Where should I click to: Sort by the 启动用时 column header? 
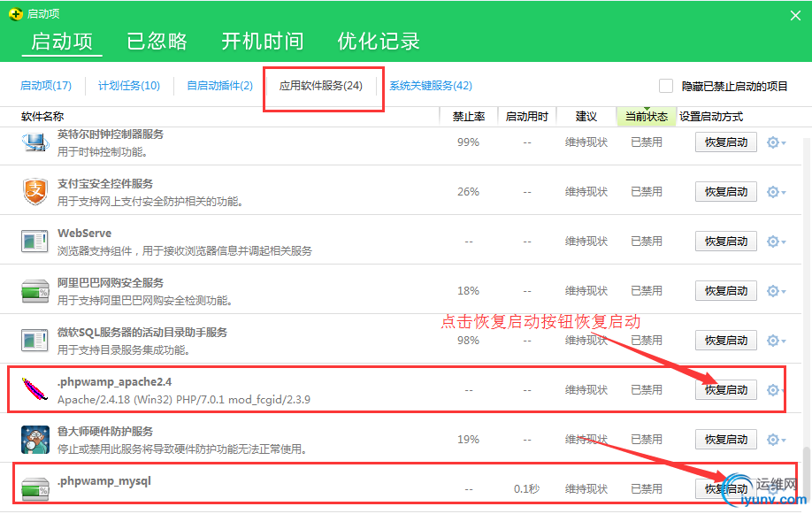526,117
